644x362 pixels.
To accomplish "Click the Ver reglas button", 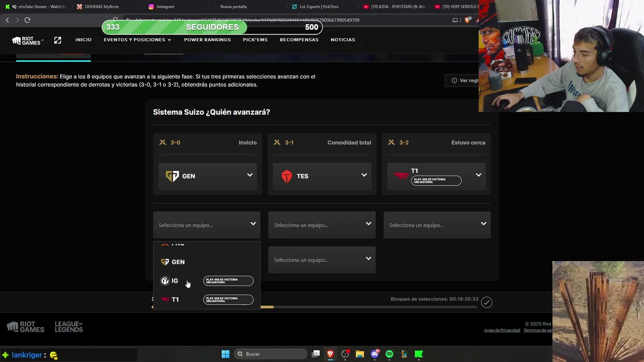I will point(463,80).
